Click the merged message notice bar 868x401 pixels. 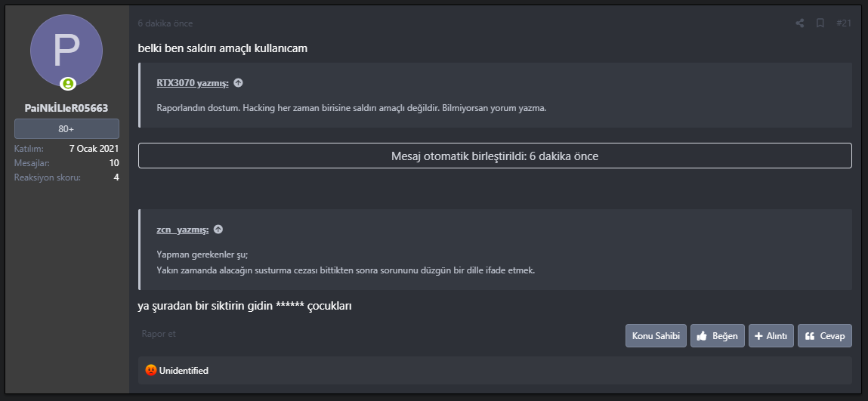coord(495,156)
